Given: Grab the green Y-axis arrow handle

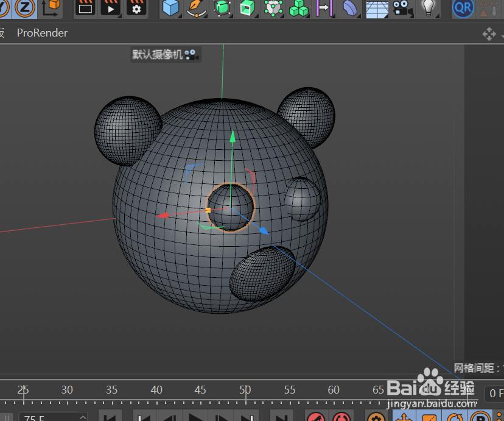Looking at the screenshot, I should point(233,136).
